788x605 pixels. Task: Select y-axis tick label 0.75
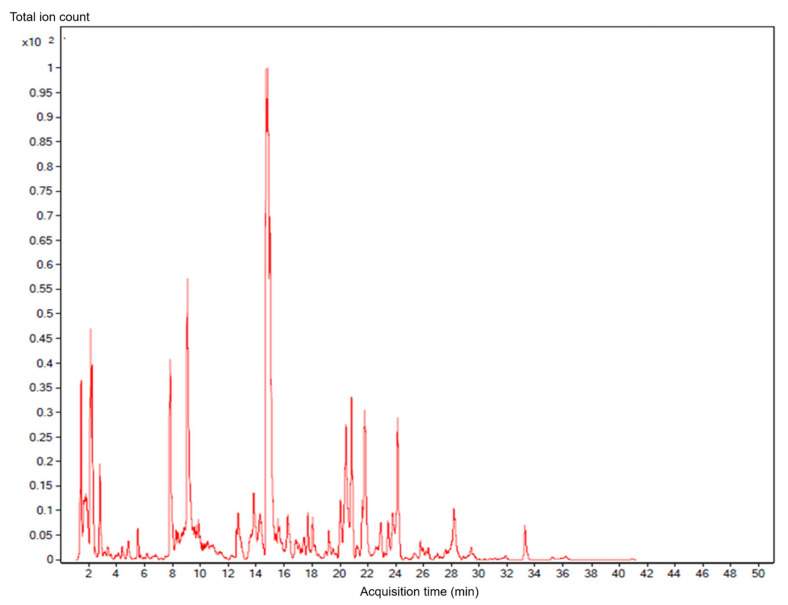point(41,191)
